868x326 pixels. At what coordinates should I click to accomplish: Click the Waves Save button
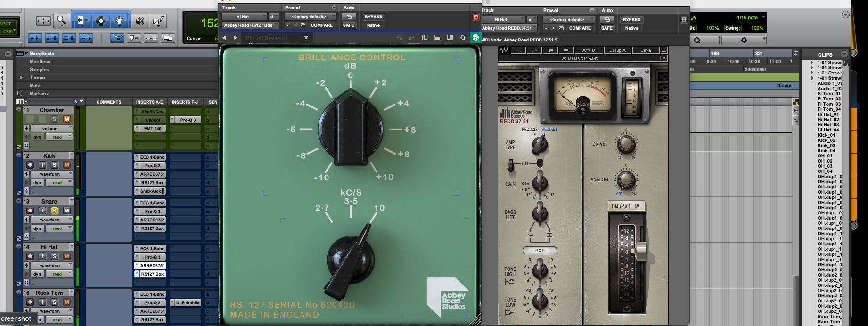pyautogui.click(x=646, y=50)
